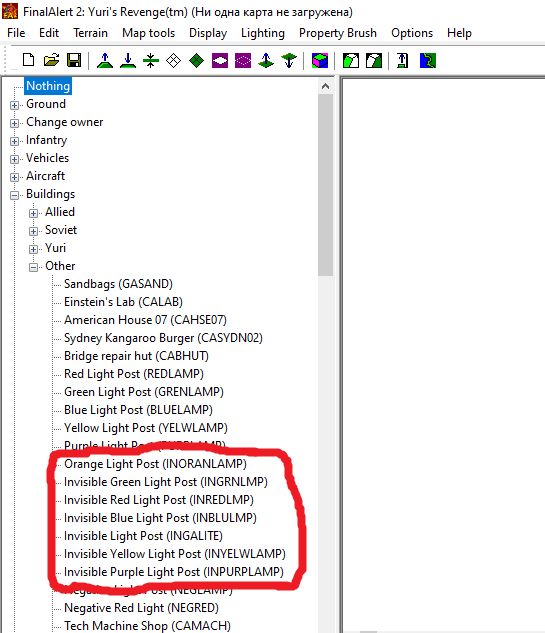
Task: Select Red Light Post (REDLAMP)
Action: [x=134, y=374]
